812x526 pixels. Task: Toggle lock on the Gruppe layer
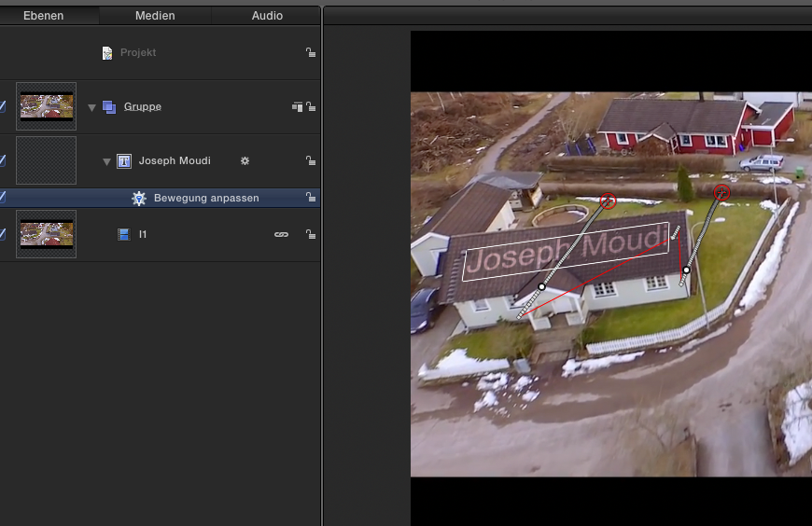(310, 106)
